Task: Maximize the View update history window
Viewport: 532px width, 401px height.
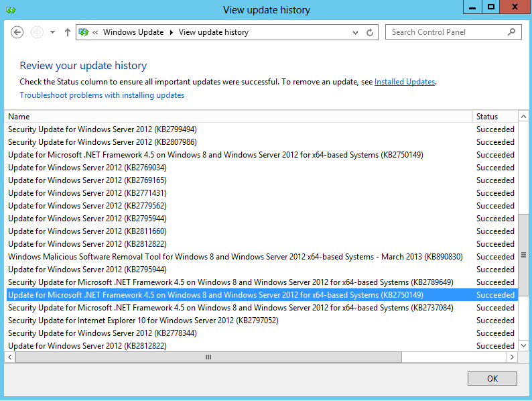Action: point(490,7)
